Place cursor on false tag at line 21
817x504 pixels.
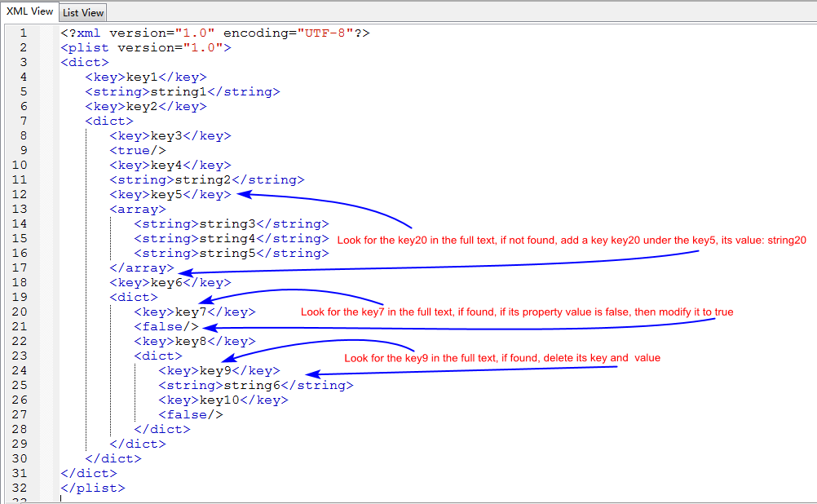pos(166,327)
